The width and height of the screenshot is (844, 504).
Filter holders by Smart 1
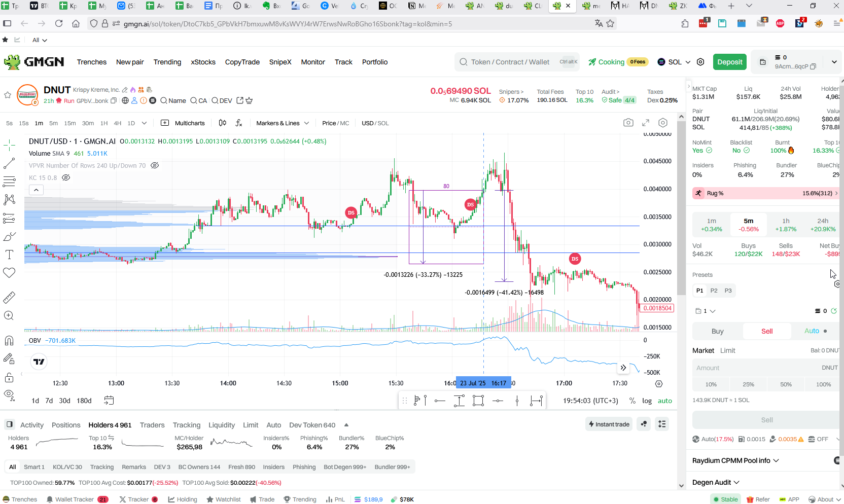click(x=34, y=467)
